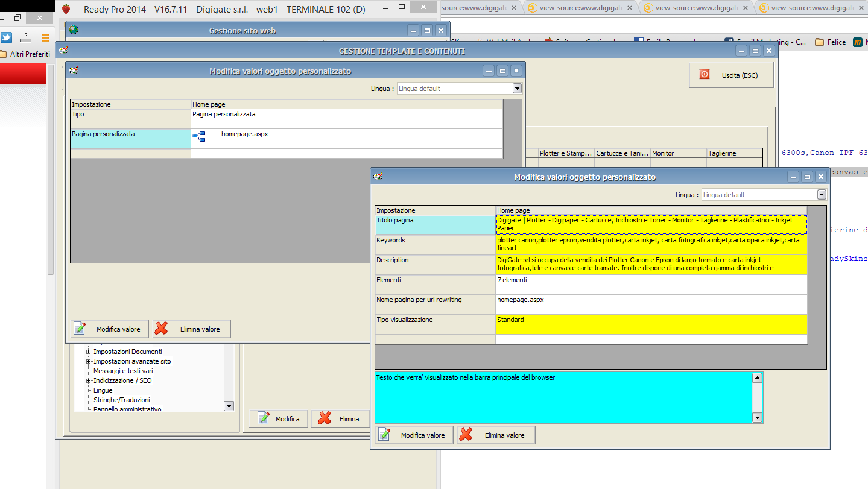Select the Nome pagina per url rewriting row
This screenshot has width=868, height=489.
pos(435,304)
